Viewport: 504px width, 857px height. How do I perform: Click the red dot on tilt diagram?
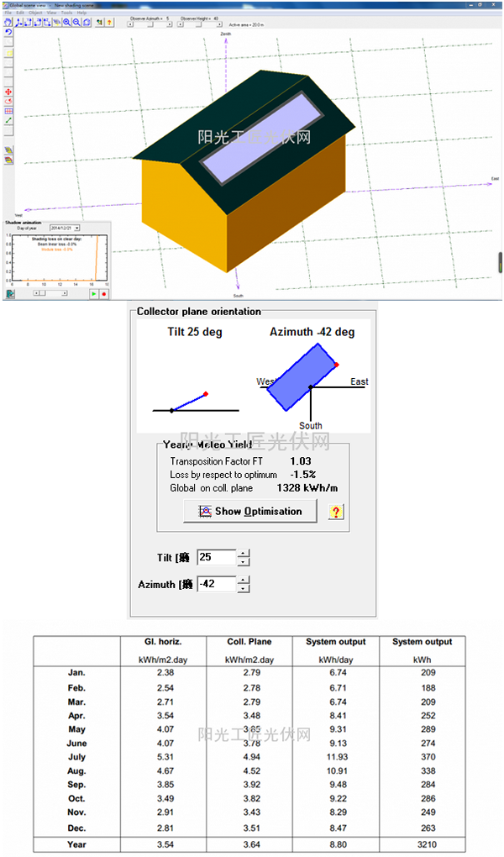tap(206, 393)
